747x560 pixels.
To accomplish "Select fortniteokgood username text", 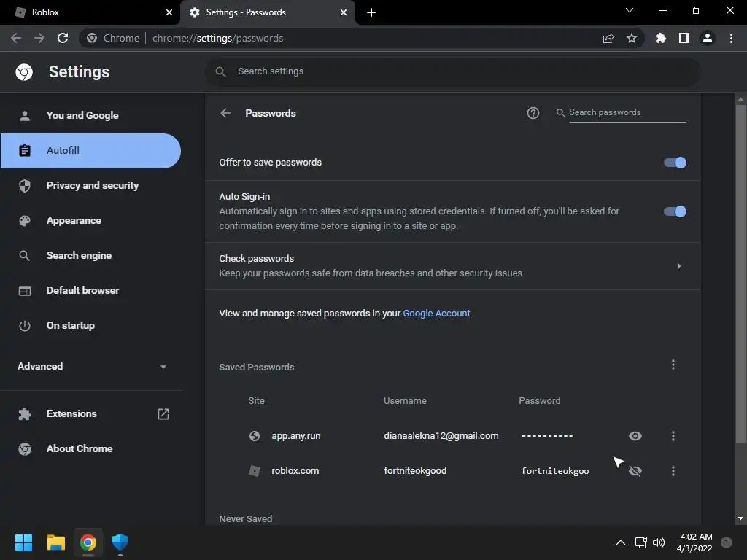I will (415, 471).
